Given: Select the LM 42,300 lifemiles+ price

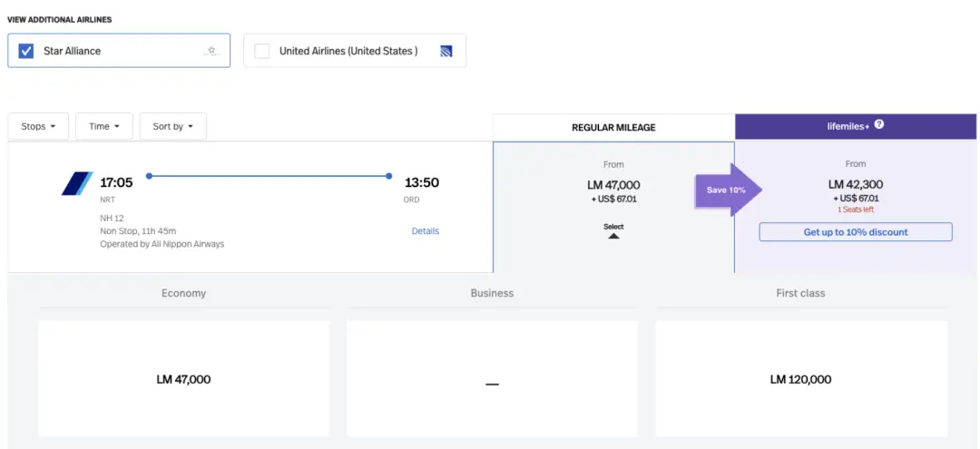Looking at the screenshot, I should (855, 184).
